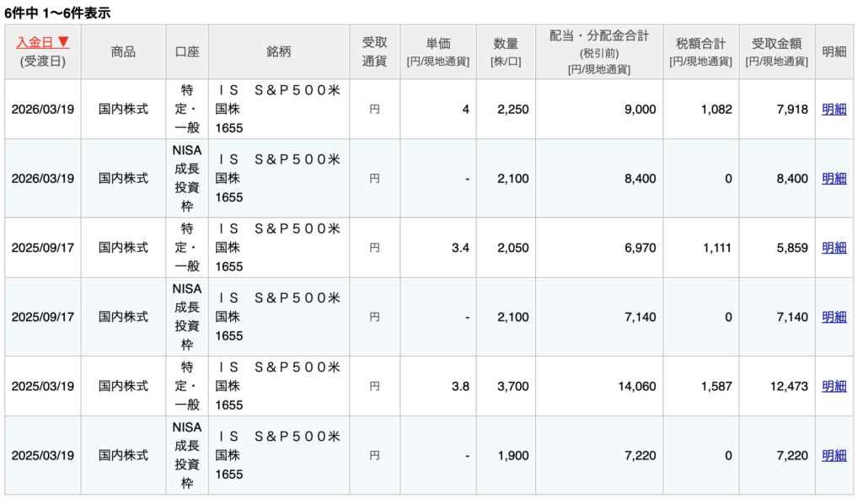This screenshot has width=863, height=504.
Task: Click the 受取金額 column header
Action: 776,51
